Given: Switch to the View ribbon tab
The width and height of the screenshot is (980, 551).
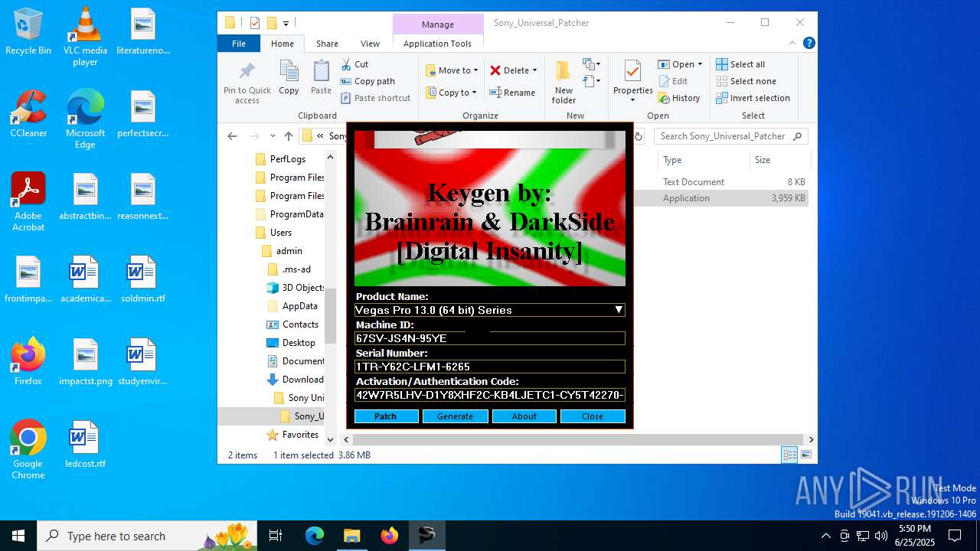Looking at the screenshot, I should (370, 44).
